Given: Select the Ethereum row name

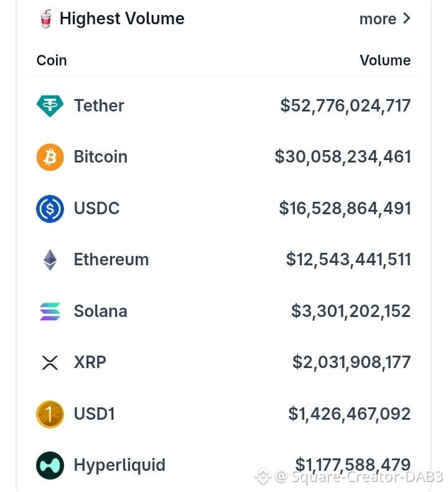Looking at the screenshot, I should click(x=111, y=260).
